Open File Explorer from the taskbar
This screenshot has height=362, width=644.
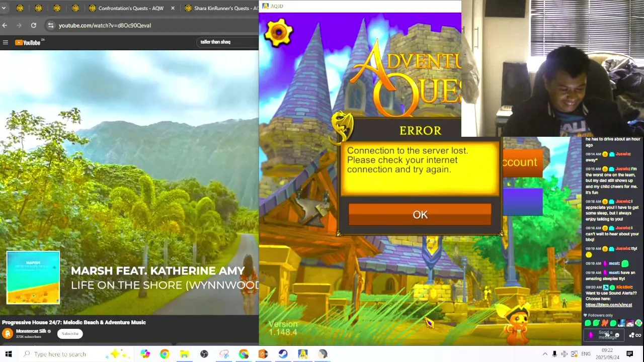(x=184, y=354)
